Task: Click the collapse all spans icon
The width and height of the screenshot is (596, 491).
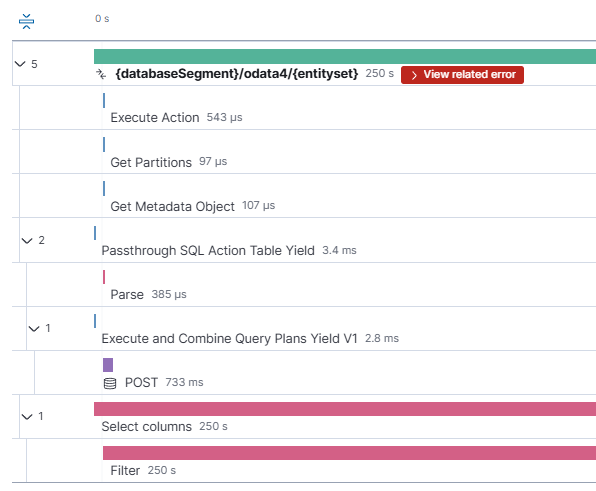Action: point(26,21)
